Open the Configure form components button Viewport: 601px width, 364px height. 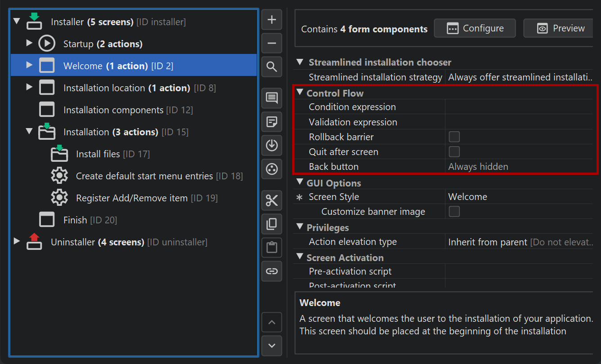pos(475,28)
